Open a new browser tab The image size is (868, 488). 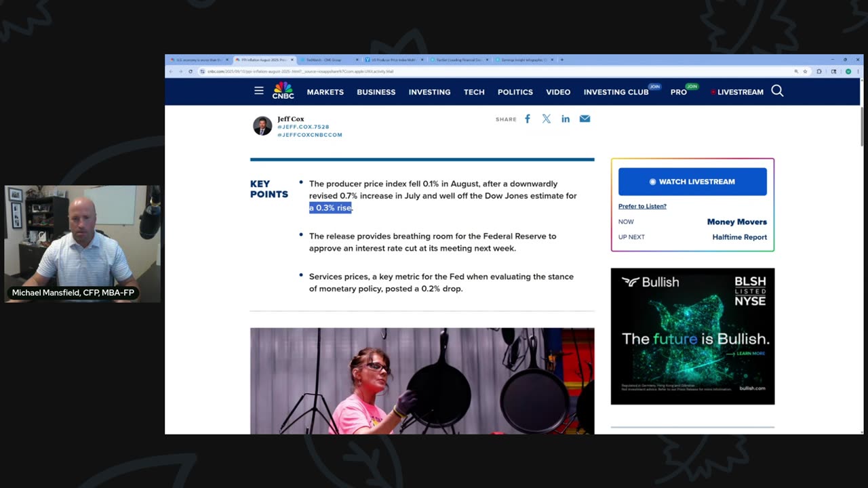click(x=561, y=60)
